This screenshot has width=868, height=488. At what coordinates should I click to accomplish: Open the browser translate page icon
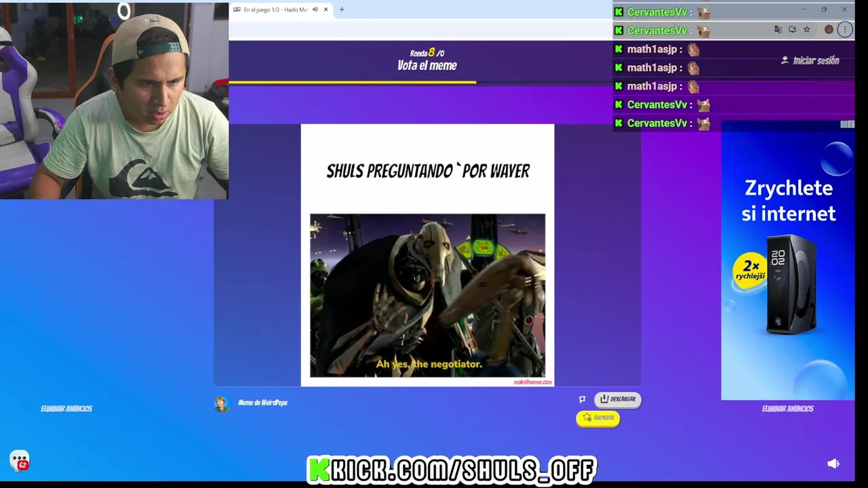coord(778,30)
